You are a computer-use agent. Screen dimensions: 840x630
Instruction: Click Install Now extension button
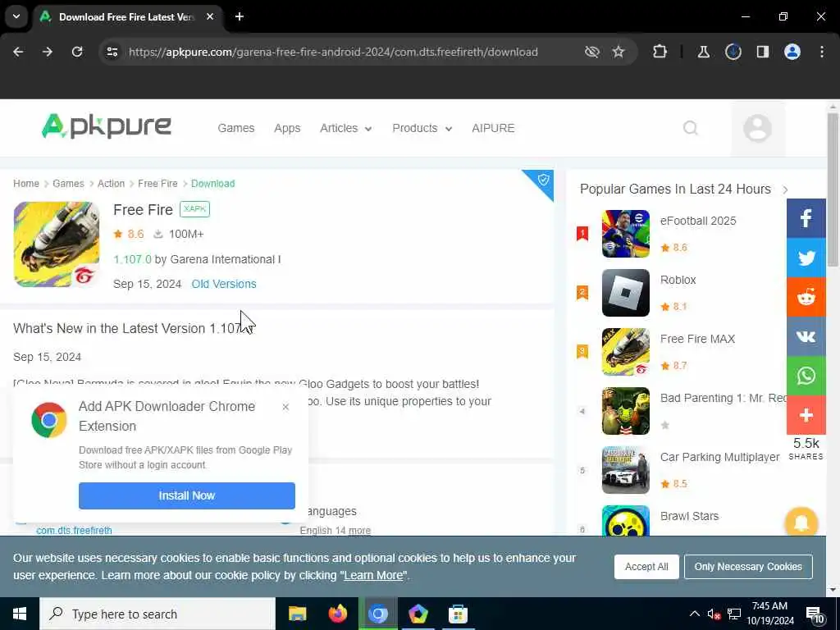click(186, 495)
